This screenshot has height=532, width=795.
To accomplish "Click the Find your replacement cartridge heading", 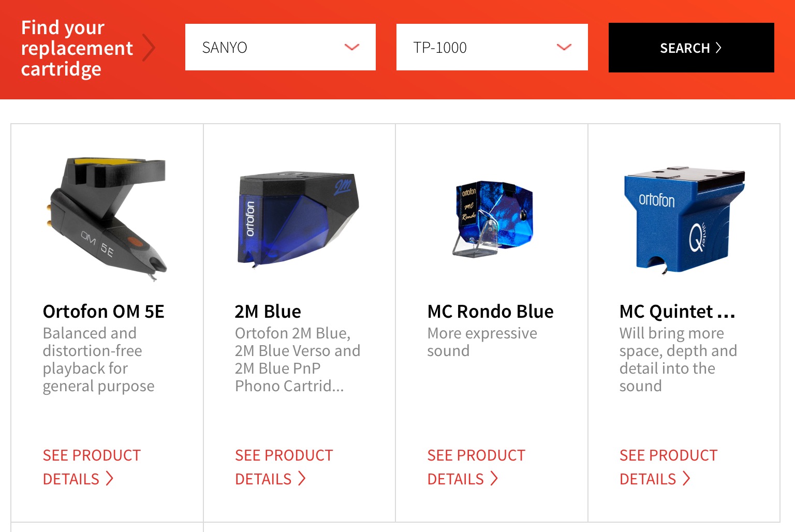I will click(x=77, y=48).
